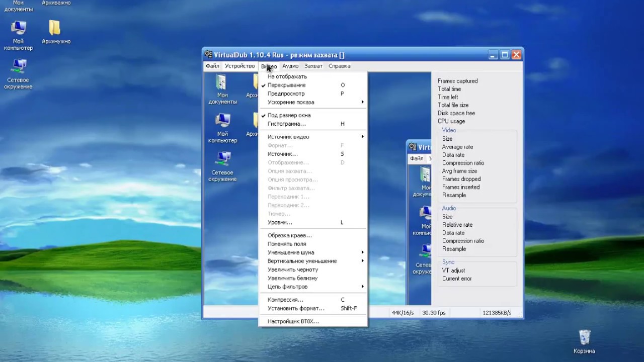This screenshot has height=362, width=644.
Task: Open Network Neighborhood icon on desktop
Action: pyautogui.click(x=19, y=73)
